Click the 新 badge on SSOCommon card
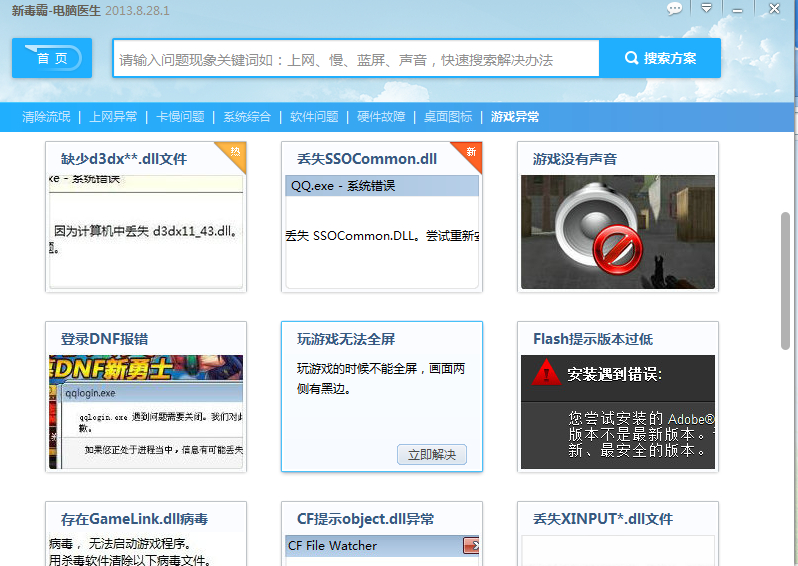Image resolution: width=798 pixels, height=566 pixels. point(470,152)
